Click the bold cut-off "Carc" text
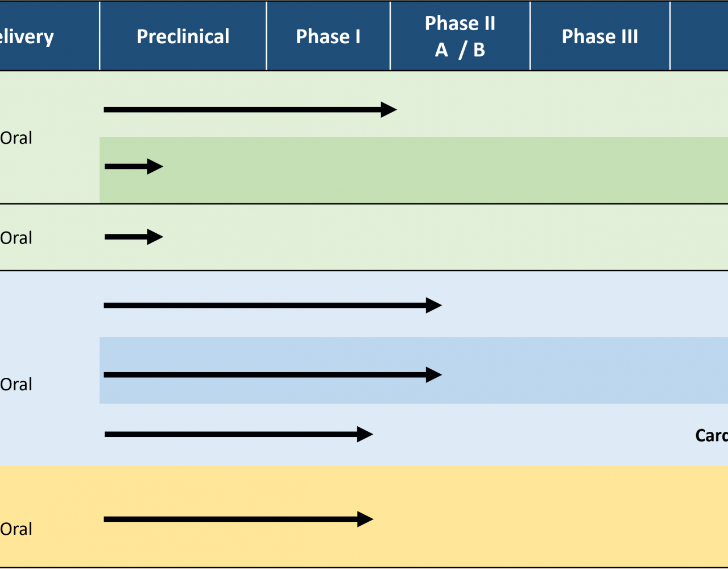Screen dimensions: 728x569 (x=712, y=435)
